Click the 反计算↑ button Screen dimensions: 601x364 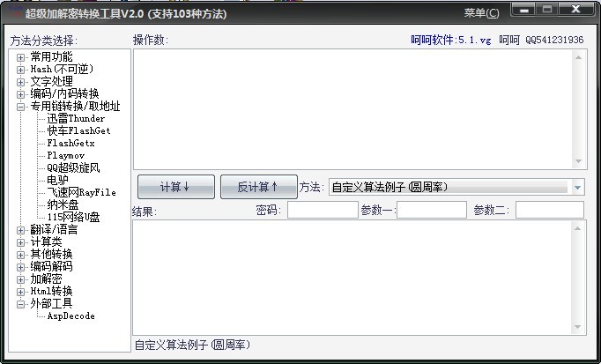pos(257,187)
